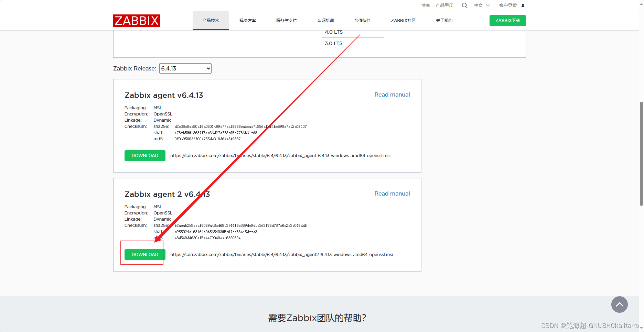The width and height of the screenshot is (644, 332).
Task: Click the customer login user icon
Action: click(x=523, y=5)
